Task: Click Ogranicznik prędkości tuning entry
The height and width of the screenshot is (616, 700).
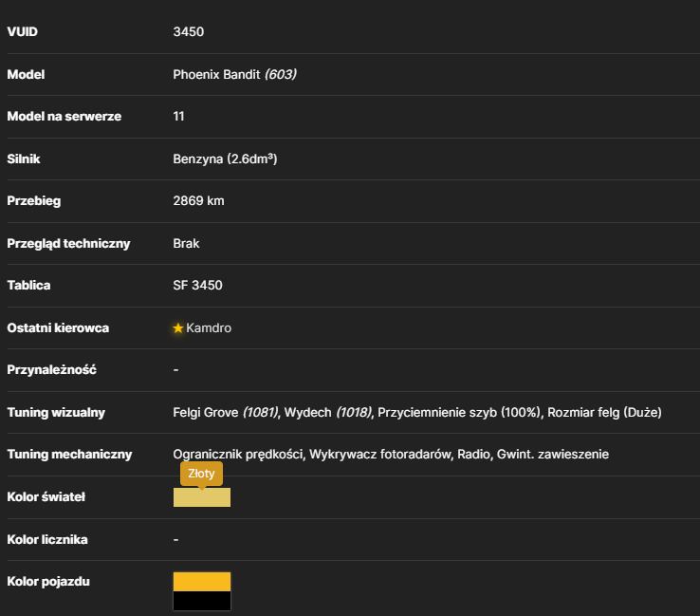Action: 238,455
